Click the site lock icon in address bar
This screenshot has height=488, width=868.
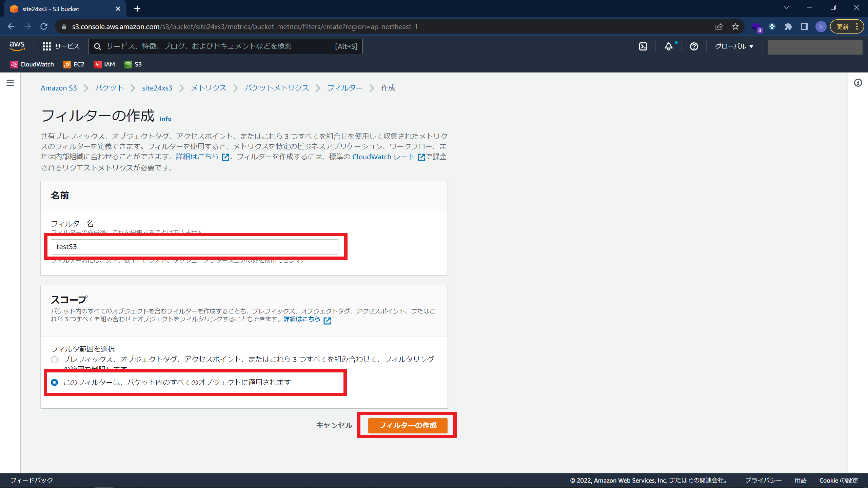[64, 27]
